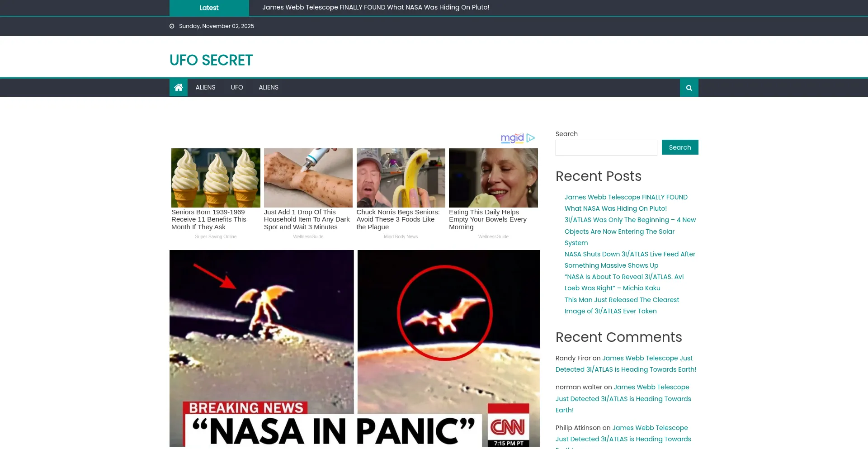Click the clock icon beside the date
868x449 pixels.
tap(172, 26)
